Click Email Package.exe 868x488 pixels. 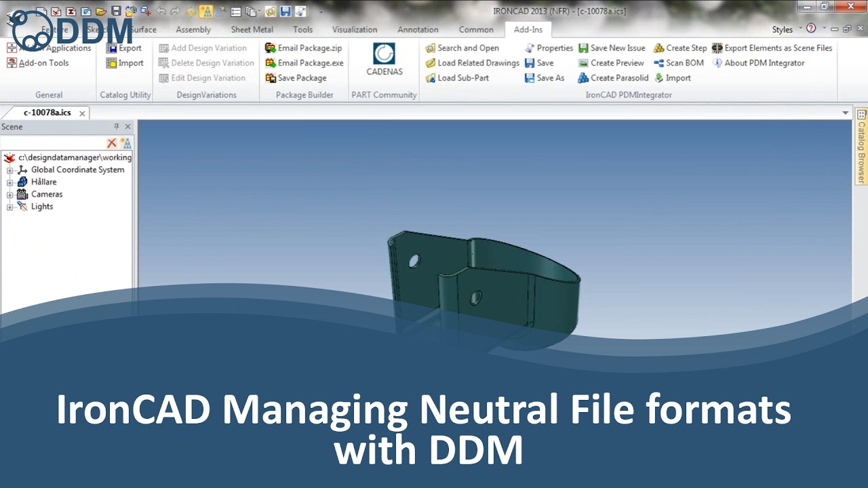tap(304, 63)
